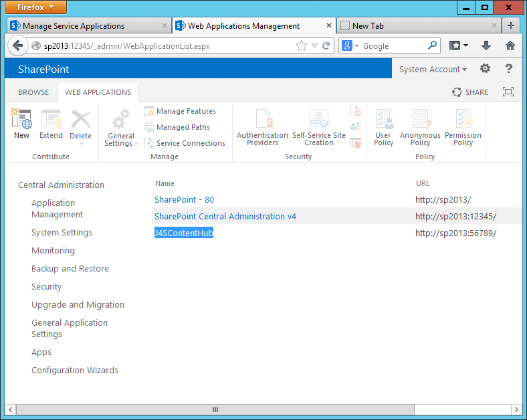Open Upgrade and Migration
Screen dimensions: 527x420
click(78, 305)
